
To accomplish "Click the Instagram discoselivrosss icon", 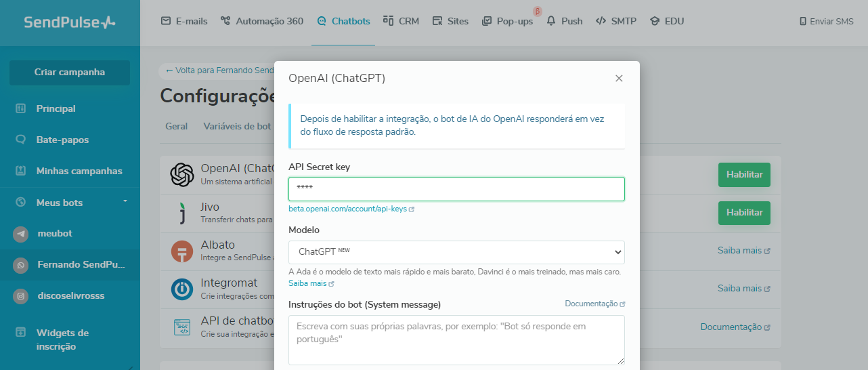I will pos(21,296).
